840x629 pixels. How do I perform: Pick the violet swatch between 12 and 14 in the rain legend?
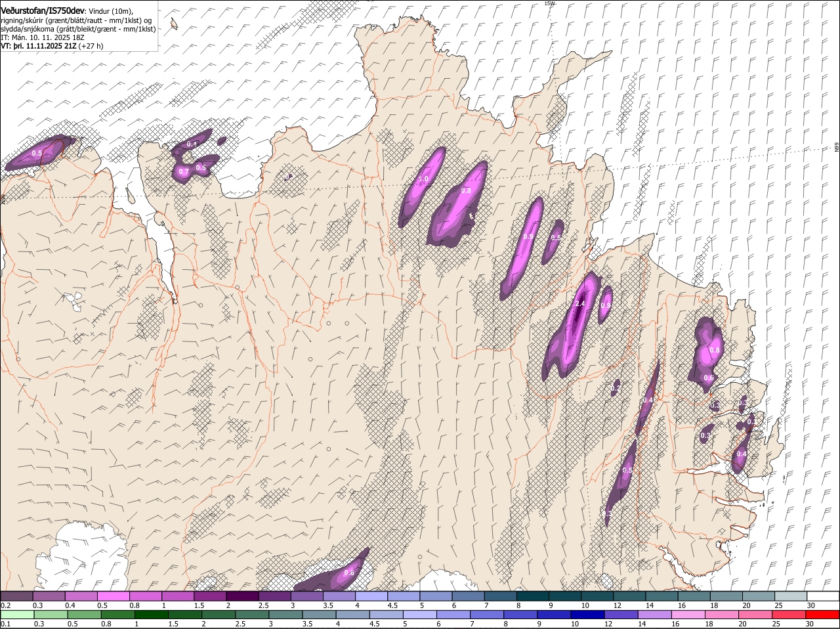[620, 615]
